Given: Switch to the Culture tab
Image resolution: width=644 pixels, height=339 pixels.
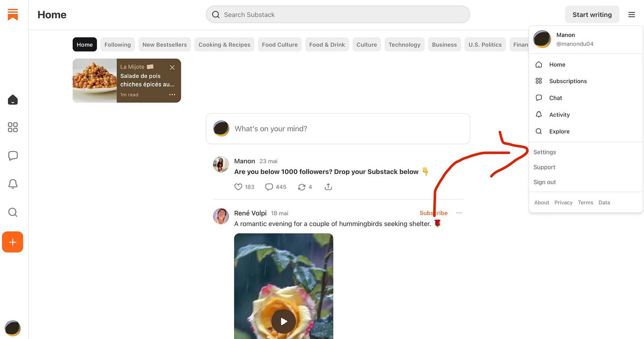Looking at the screenshot, I should pos(367,45).
